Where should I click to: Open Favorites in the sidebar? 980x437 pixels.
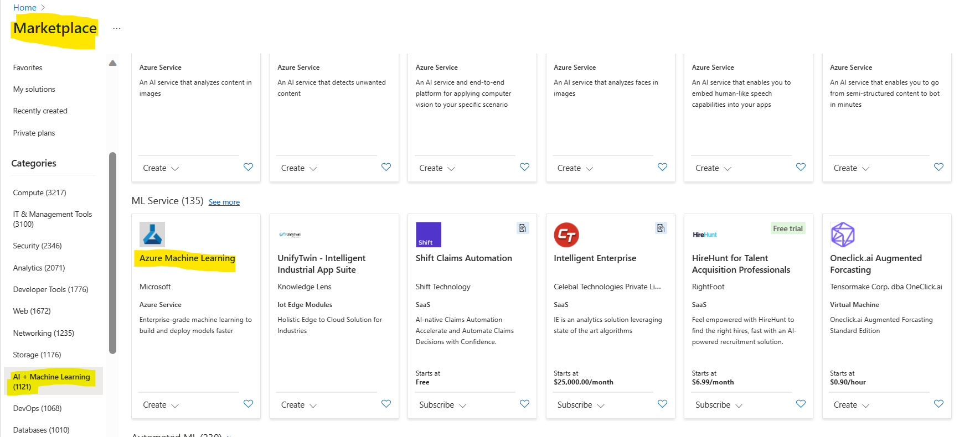pyautogui.click(x=28, y=67)
